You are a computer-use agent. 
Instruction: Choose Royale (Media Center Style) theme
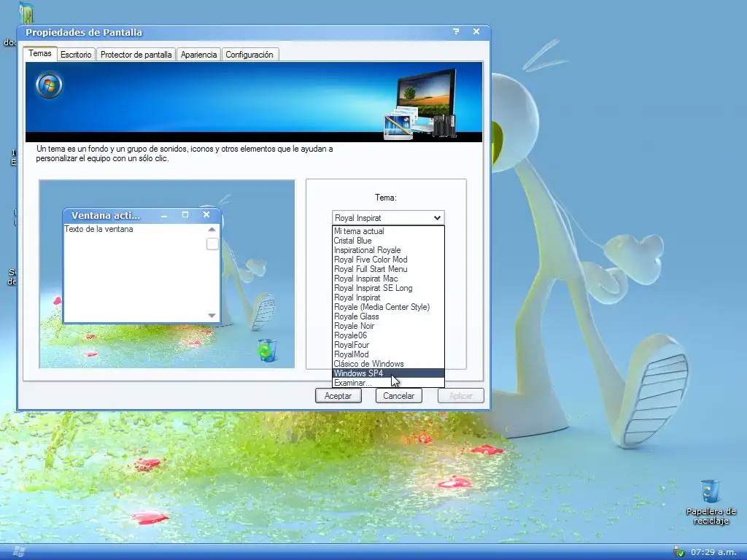pyautogui.click(x=388, y=307)
